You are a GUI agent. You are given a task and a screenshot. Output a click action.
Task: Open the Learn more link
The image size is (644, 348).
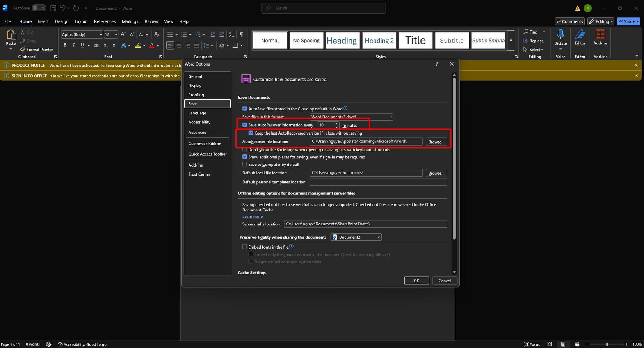point(253,217)
